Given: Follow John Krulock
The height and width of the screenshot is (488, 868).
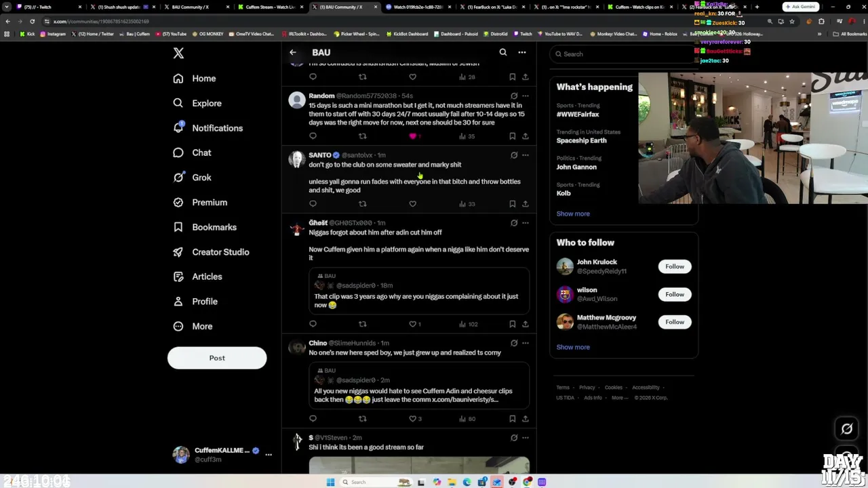Looking at the screenshot, I should click(x=675, y=266).
